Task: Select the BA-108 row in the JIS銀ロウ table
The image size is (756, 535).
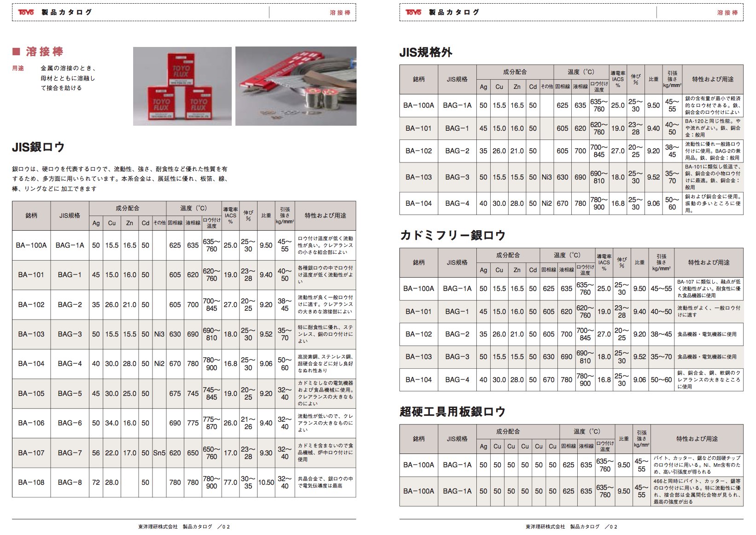Action: coord(30,482)
